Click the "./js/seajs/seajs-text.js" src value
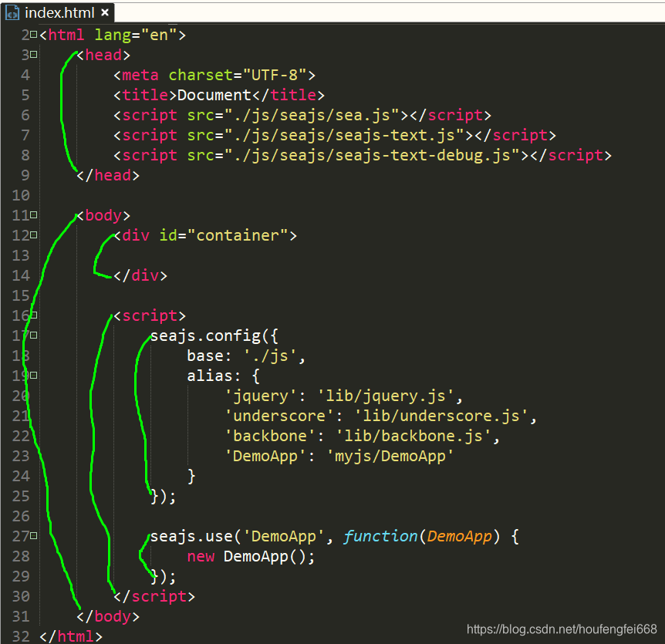Viewport: 665px width, 644px height. [x=344, y=135]
